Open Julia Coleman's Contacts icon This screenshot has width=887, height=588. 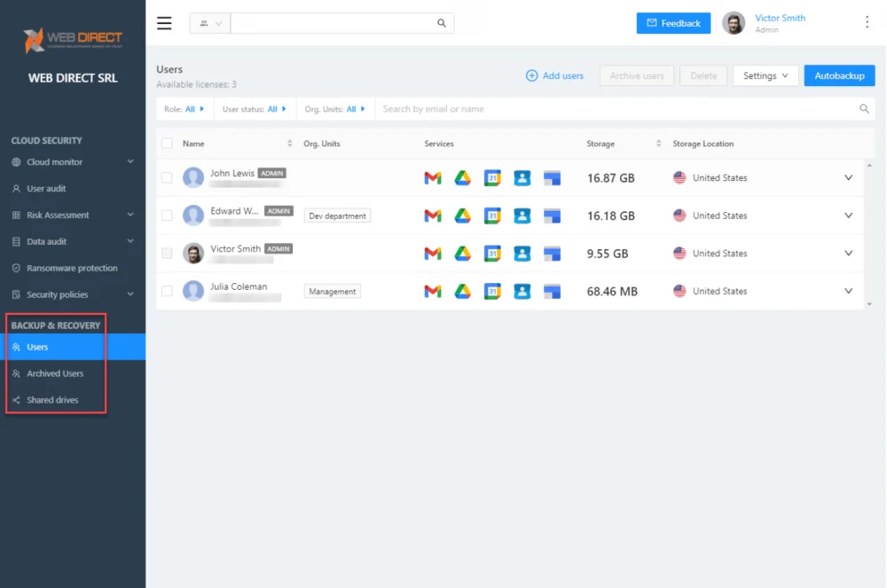[x=522, y=292]
